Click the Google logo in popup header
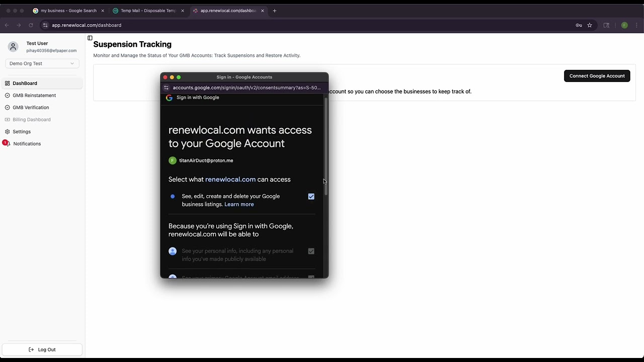 click(169, 98)
